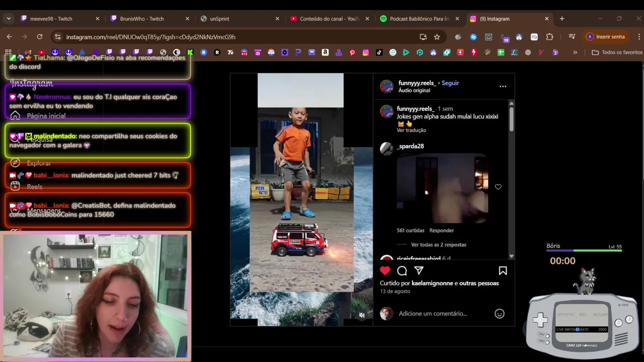This screenshot has width=644, height=362.
Task: Open the Amazon bookmark icon
Action: (325, 52)
